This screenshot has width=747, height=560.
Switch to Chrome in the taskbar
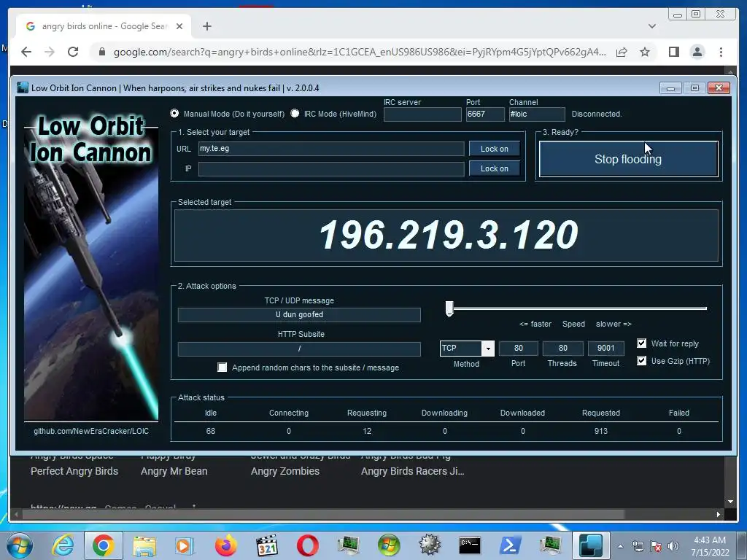coord(104,545)
